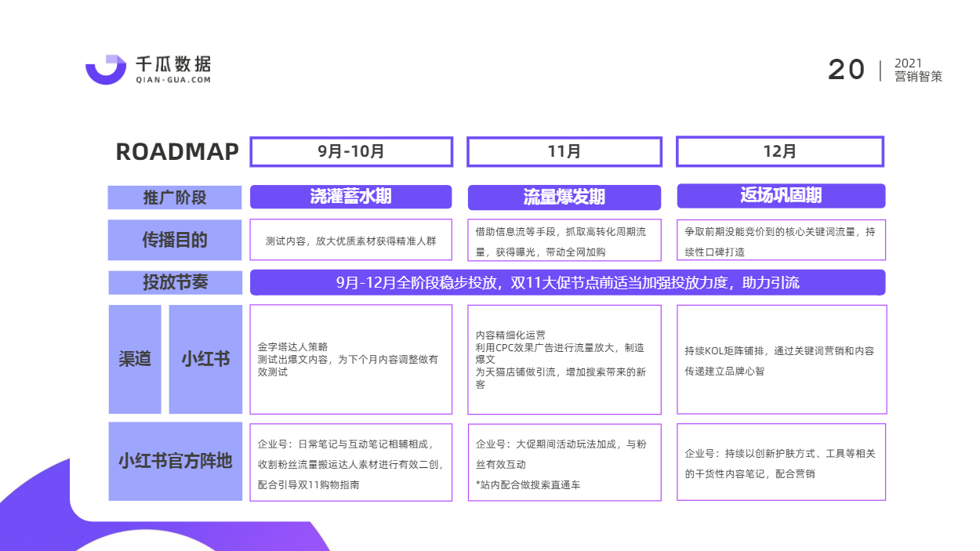Click the 推广阶段 row label

point(175,198)
